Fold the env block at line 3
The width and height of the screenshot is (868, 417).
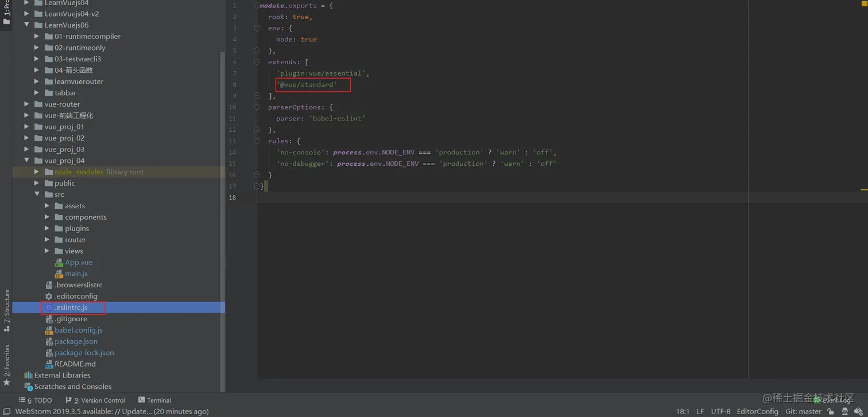(x=257, y=28)
